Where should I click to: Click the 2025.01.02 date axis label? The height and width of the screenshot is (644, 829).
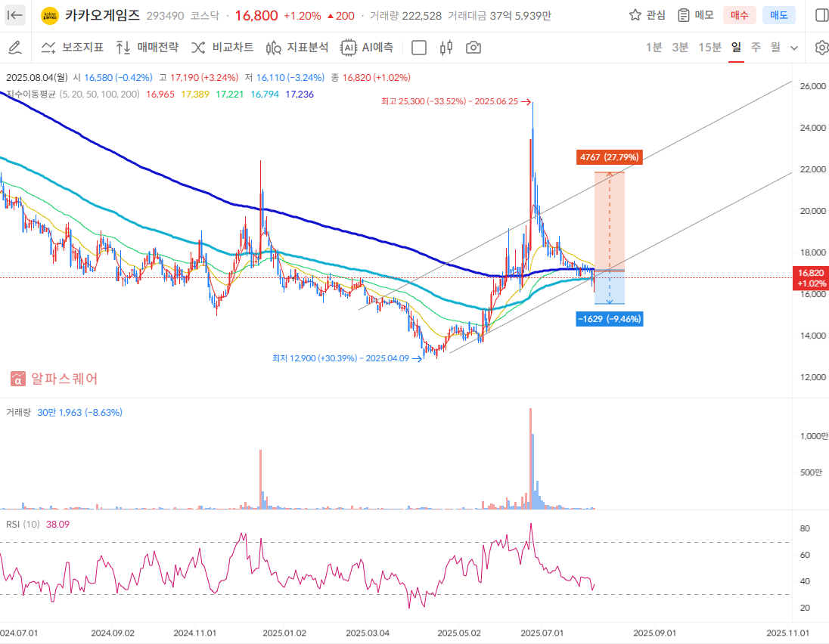pos(284,633)
